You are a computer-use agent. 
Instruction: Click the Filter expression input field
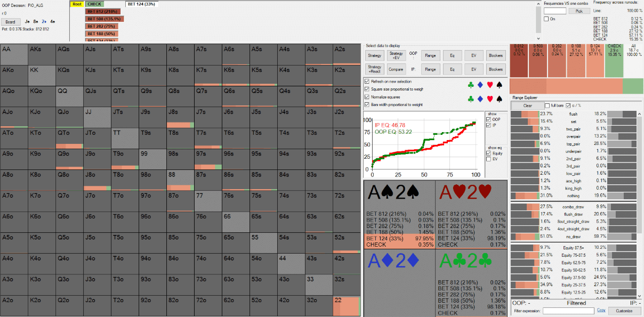pyautogui.click(x=568, y=311)
